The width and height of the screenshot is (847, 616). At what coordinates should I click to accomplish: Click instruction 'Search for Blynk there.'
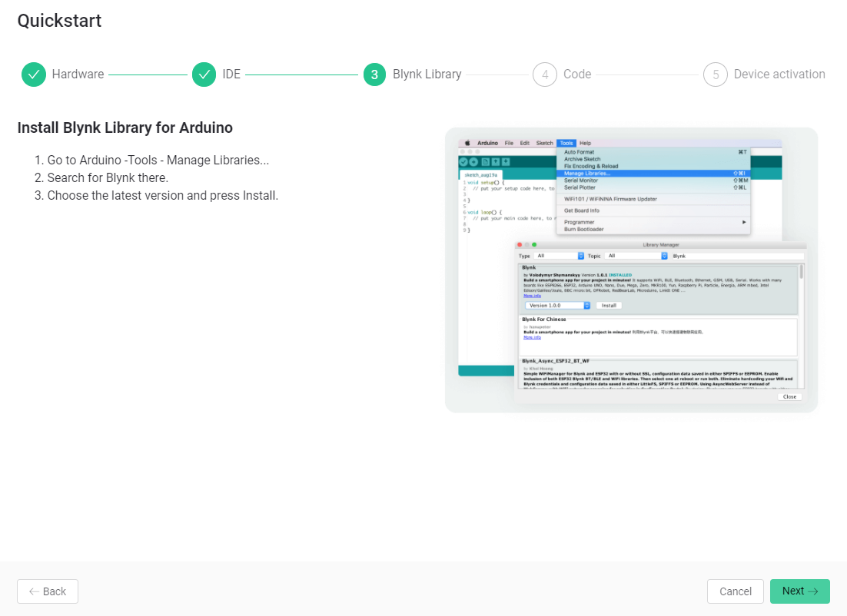[108, 177]
